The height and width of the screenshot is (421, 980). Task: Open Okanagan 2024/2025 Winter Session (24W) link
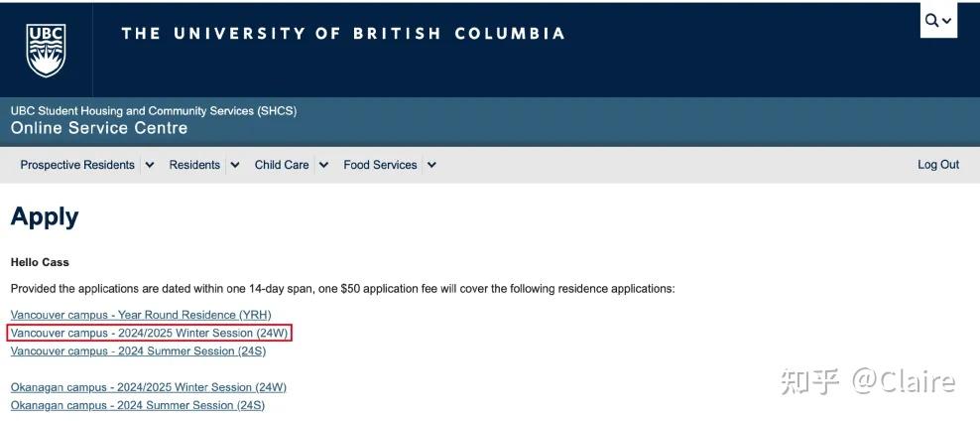(148, 387)
